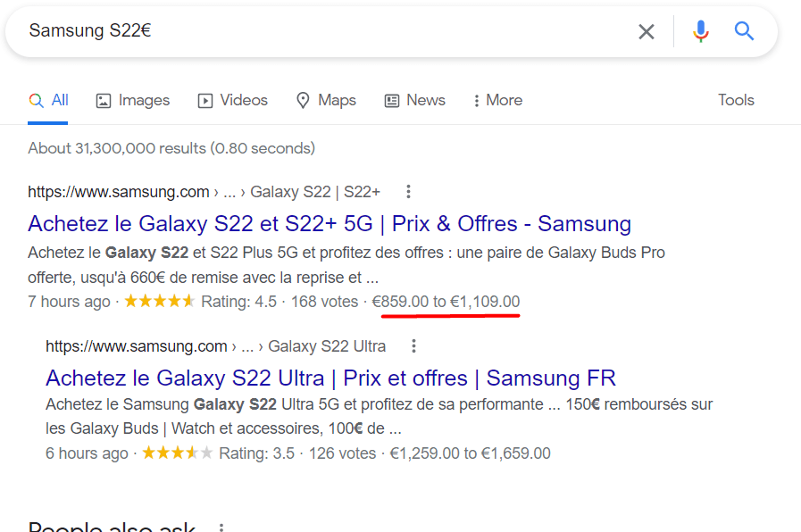Open the Tools options
The width and height of the screenshot is (801, 532).
click(736, 100)
